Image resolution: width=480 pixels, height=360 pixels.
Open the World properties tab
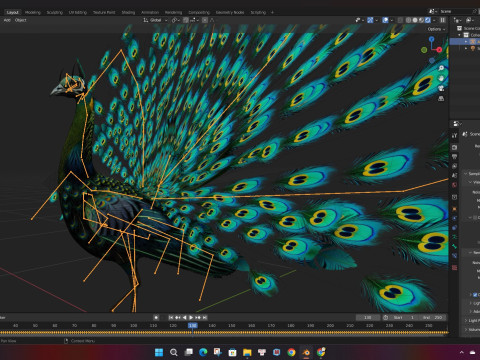[x=454, y=185]
